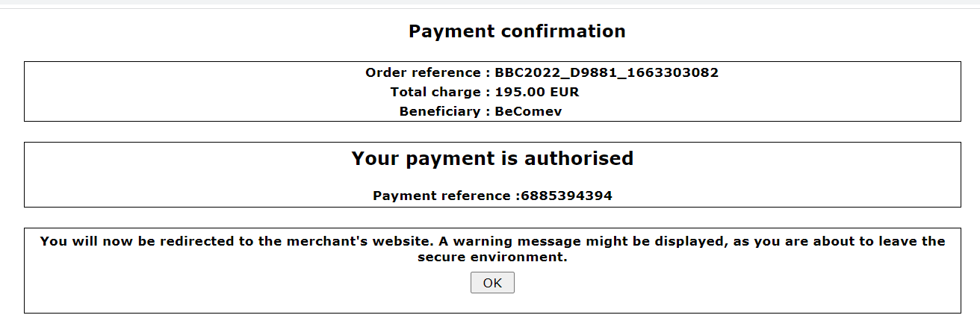
Task: Click the Order reference label
Action: coord(423,73)
